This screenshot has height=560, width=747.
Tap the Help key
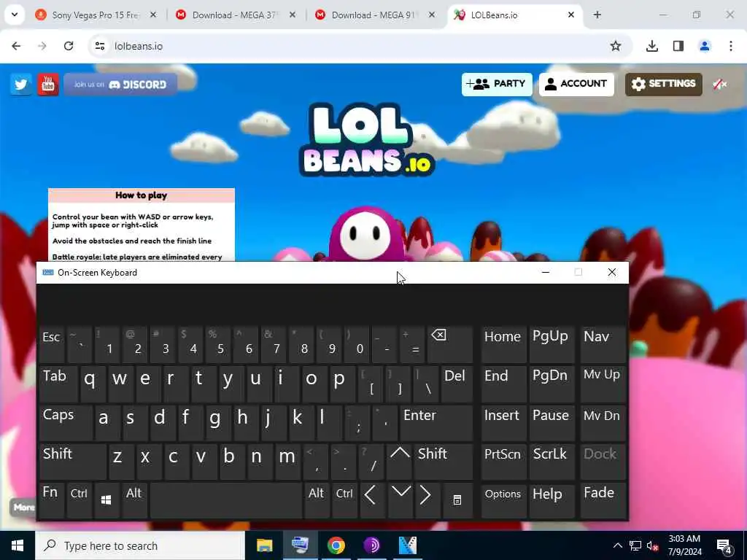(551, 500)
